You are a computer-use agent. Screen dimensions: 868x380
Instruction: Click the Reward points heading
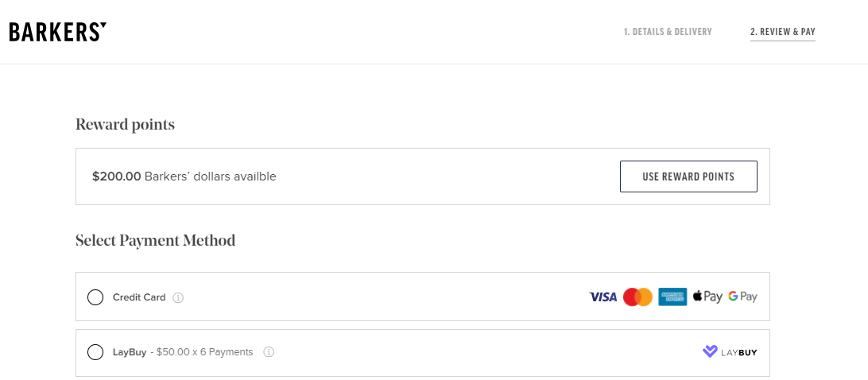click(125, 125)
